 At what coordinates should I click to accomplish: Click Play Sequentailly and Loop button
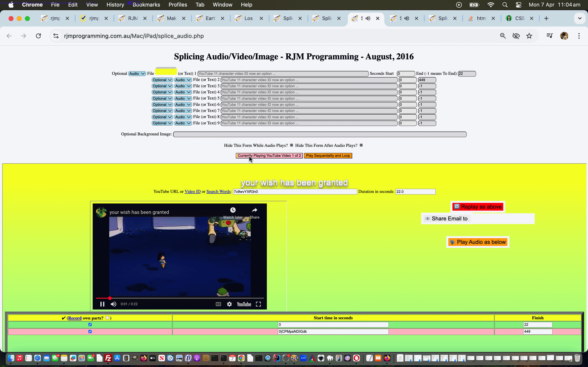pos(328,156)
